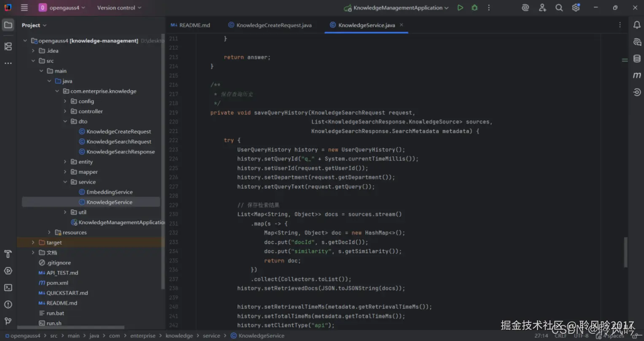Open the Notifications bell panel
644x341 pixels.
[x=637, y=25]
